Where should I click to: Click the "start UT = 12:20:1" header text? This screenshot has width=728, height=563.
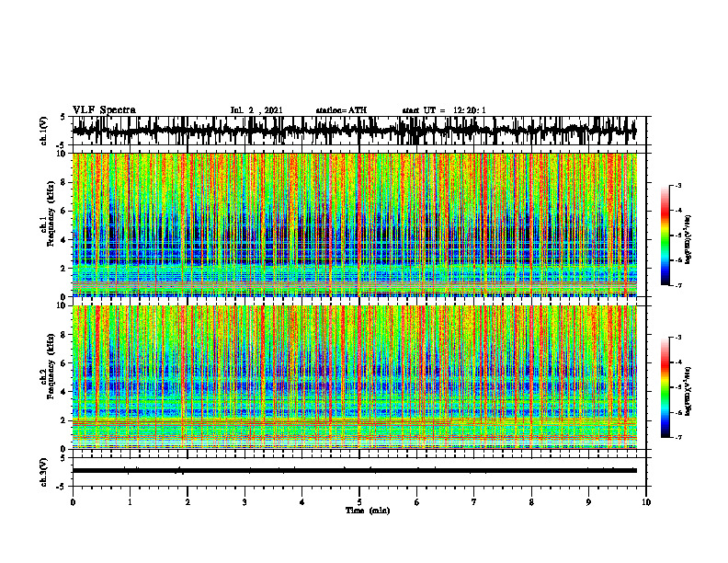(x=444, y=110)
